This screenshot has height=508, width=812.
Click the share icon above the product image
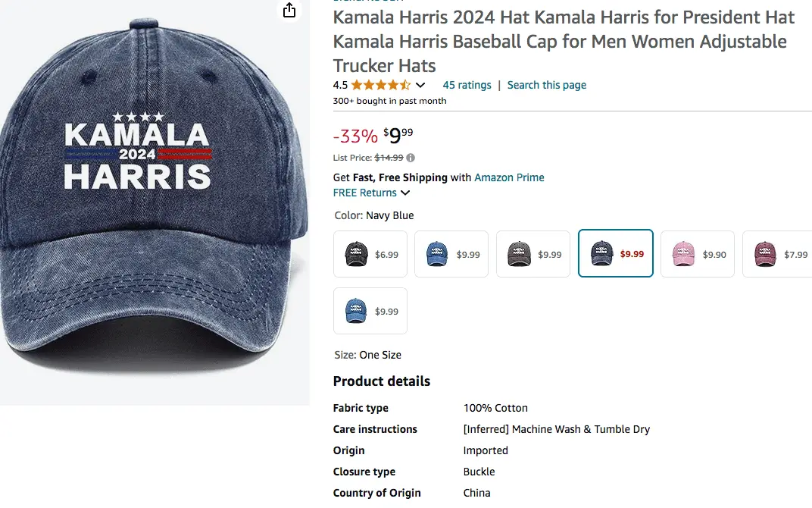point(289,10)
